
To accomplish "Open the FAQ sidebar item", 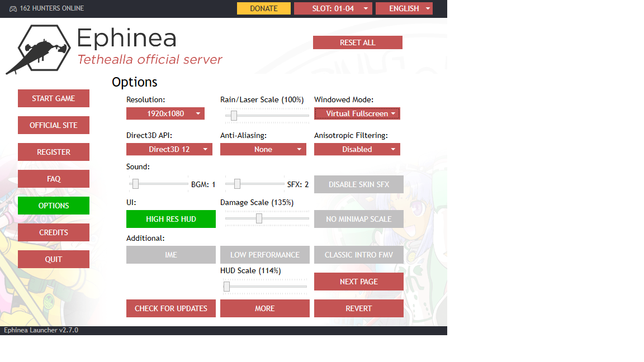I will pyautogui.click(x=54, y=179).
